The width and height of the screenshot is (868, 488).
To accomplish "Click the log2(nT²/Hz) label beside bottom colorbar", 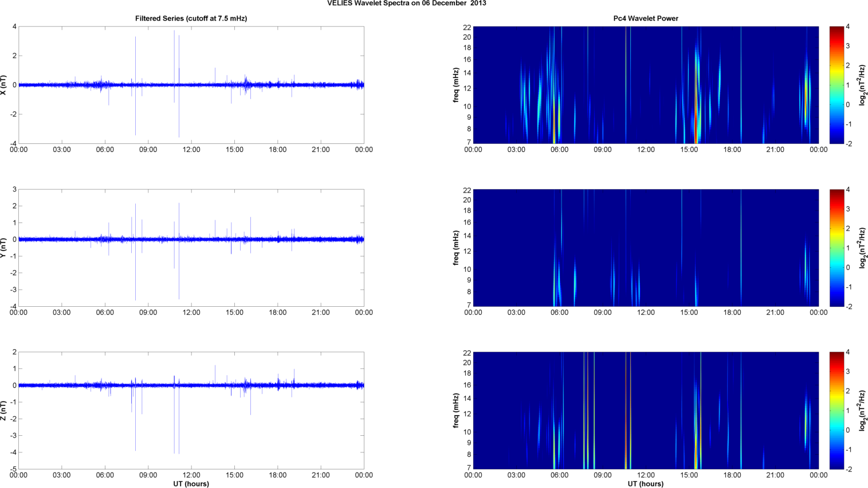I will tap(863, 411).
